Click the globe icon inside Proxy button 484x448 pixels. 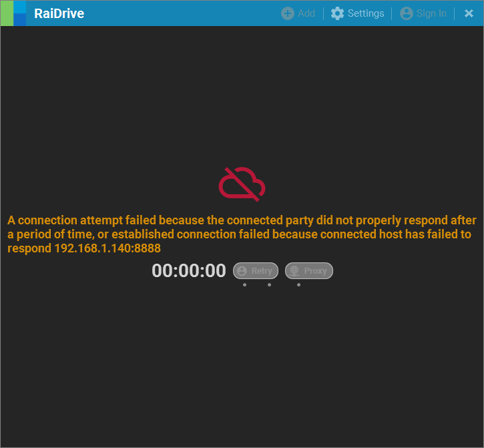click(294, 271)
